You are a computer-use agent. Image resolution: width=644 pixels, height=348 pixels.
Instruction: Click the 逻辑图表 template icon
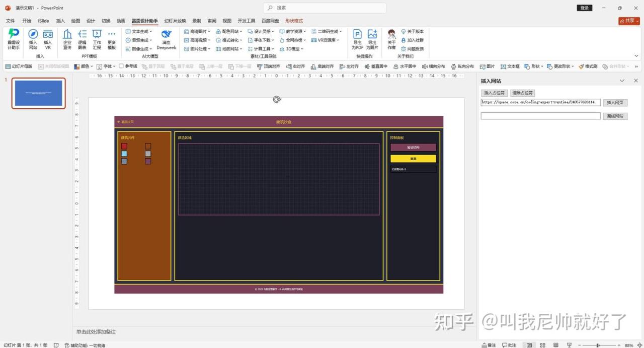(x=82, y=35)
